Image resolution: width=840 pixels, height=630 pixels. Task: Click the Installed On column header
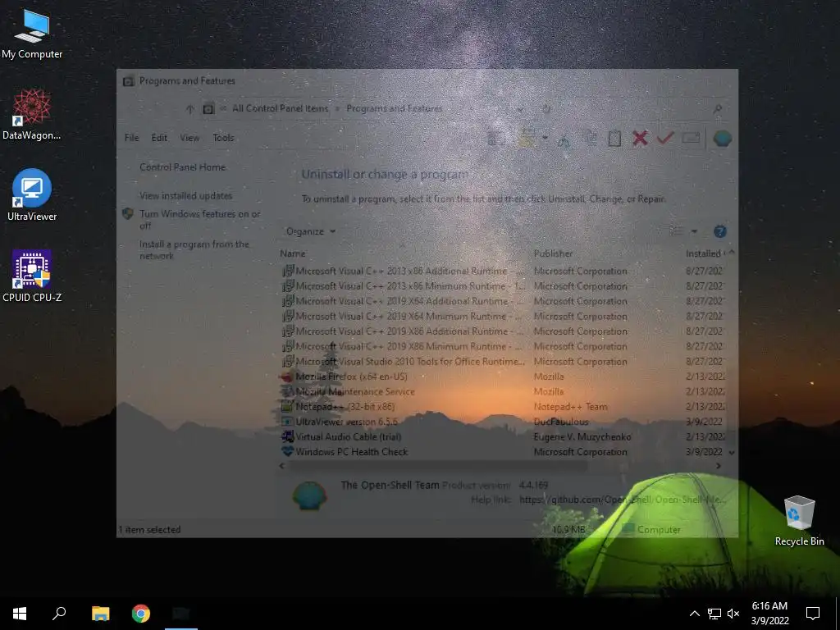click(705, 253)
